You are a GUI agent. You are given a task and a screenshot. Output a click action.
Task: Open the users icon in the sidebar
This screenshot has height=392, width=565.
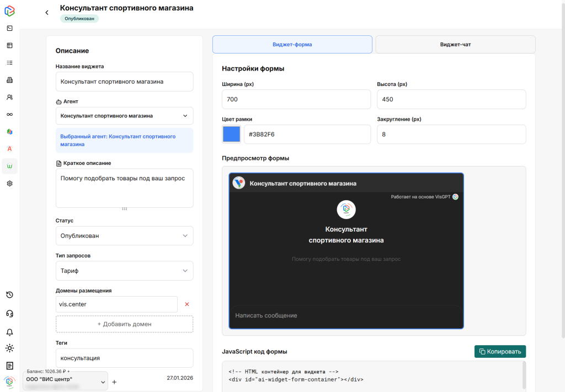tap(9, 97)
